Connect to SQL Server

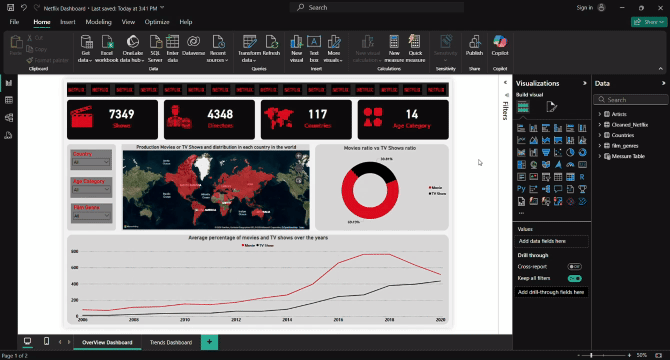[155, 49]
